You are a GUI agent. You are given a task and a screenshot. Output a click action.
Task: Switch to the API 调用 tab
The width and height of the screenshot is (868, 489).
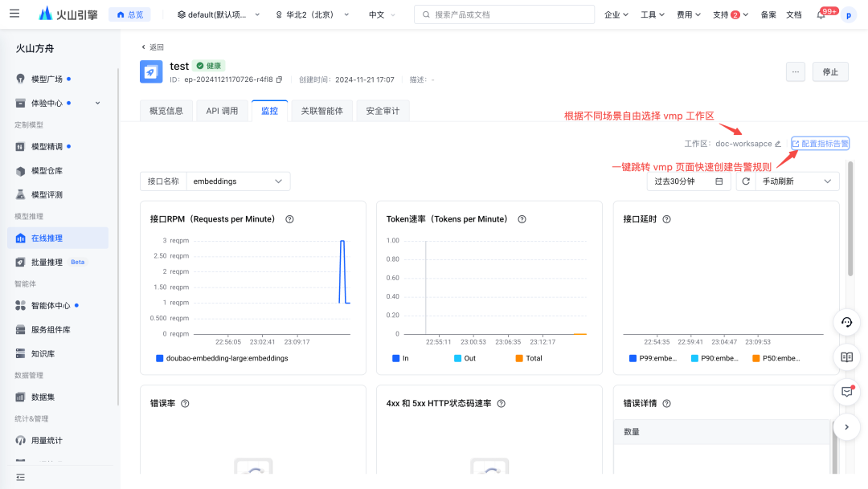tap(222, 111)
